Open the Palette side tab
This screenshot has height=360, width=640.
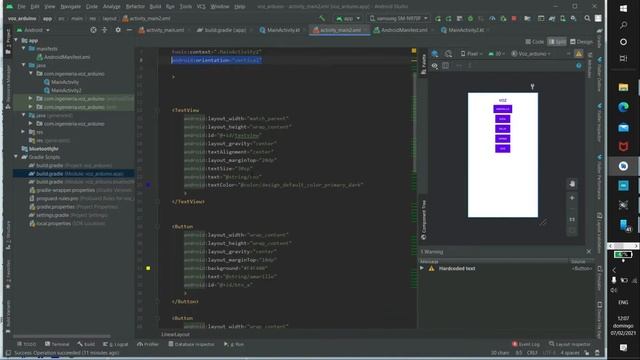[423, 64]
